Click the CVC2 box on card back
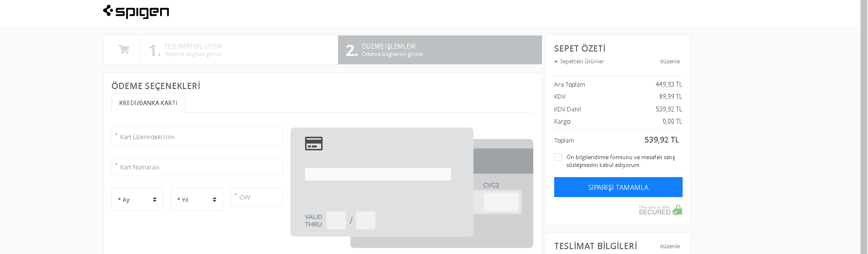The height and width of the screenshot is (254, 868). pos(501,201)
